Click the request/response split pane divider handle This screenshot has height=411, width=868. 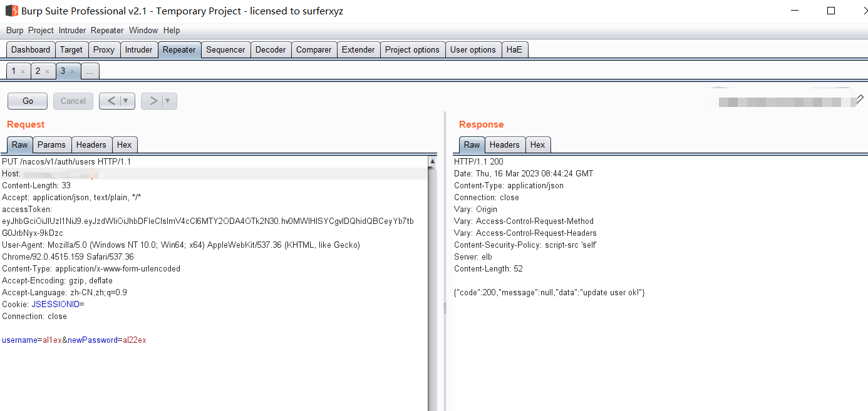tap(444, 308)
